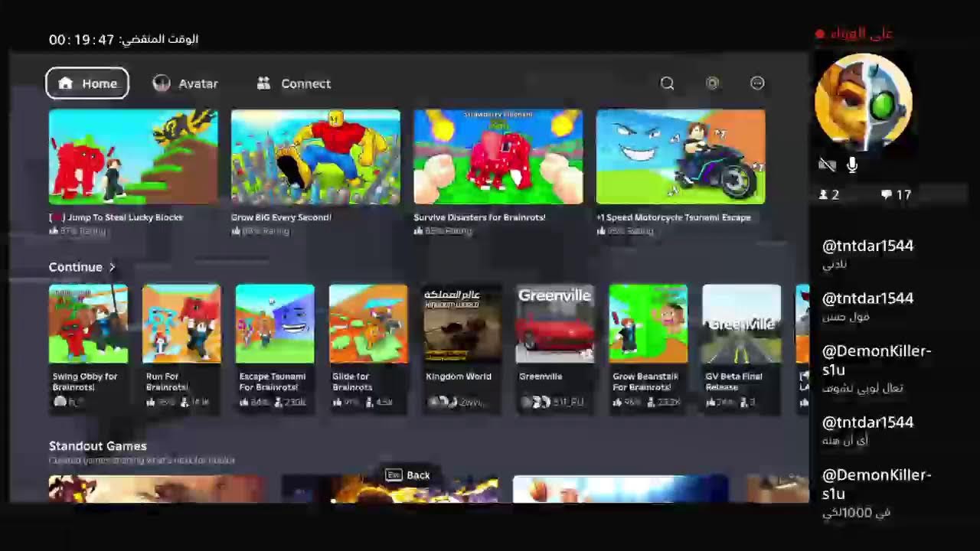Click the Standout Games heading
The width and height of the screenshot is (980, 551).
[98, 446]
